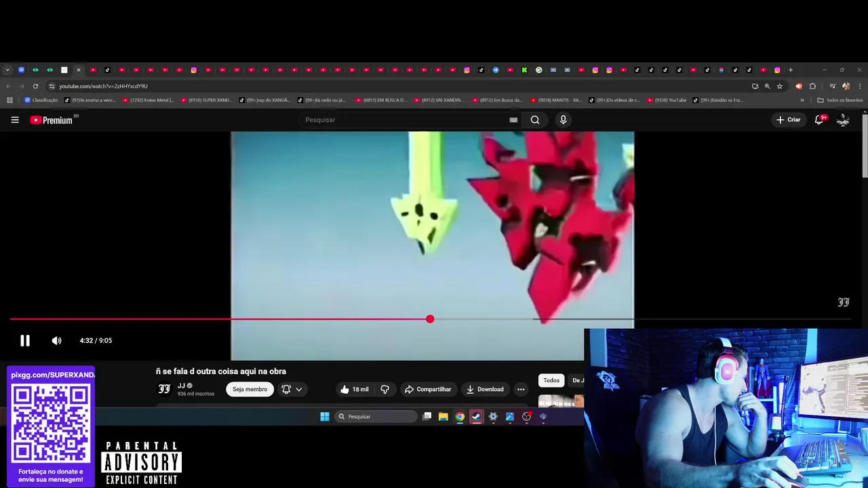Open Chrome extensions puzzle icon
The image size is (868, 488).
click(x=812, y=86)
